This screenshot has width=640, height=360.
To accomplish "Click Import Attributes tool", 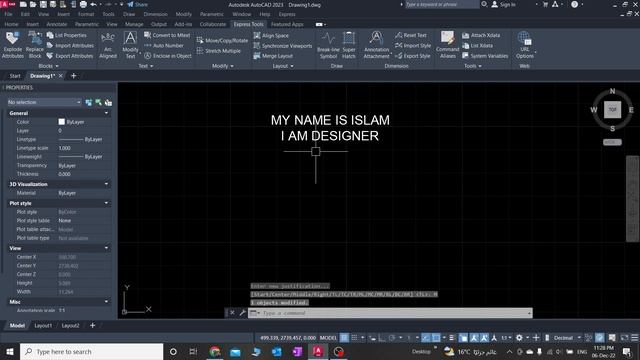I will tap(70, 46).
